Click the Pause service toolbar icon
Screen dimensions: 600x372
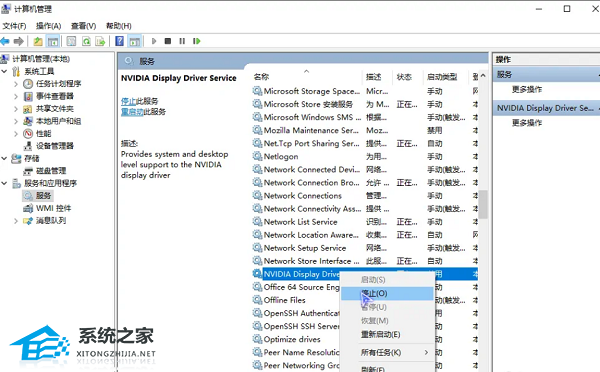coord(182,41)
